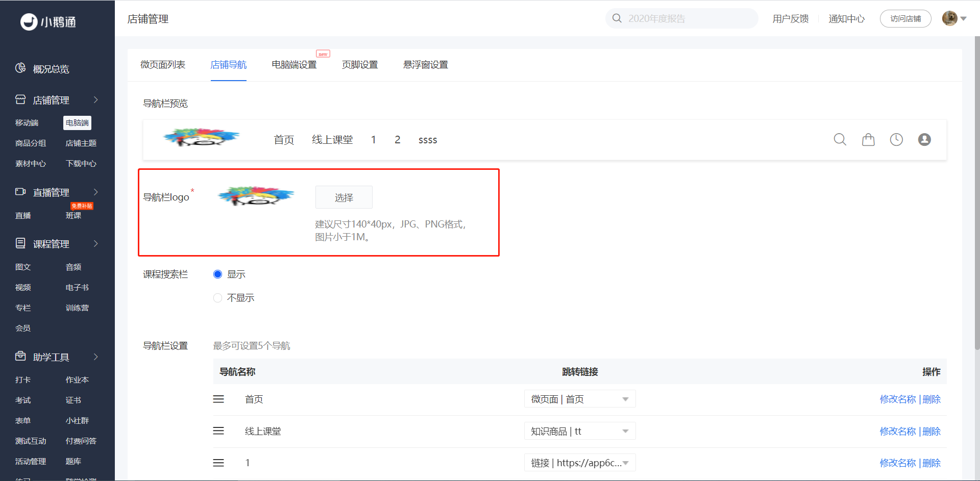Image resolution: width=980 pixels, height=481 pixels.
Task: Click the user profile icon in preview
Action: (x=924, y=139)
